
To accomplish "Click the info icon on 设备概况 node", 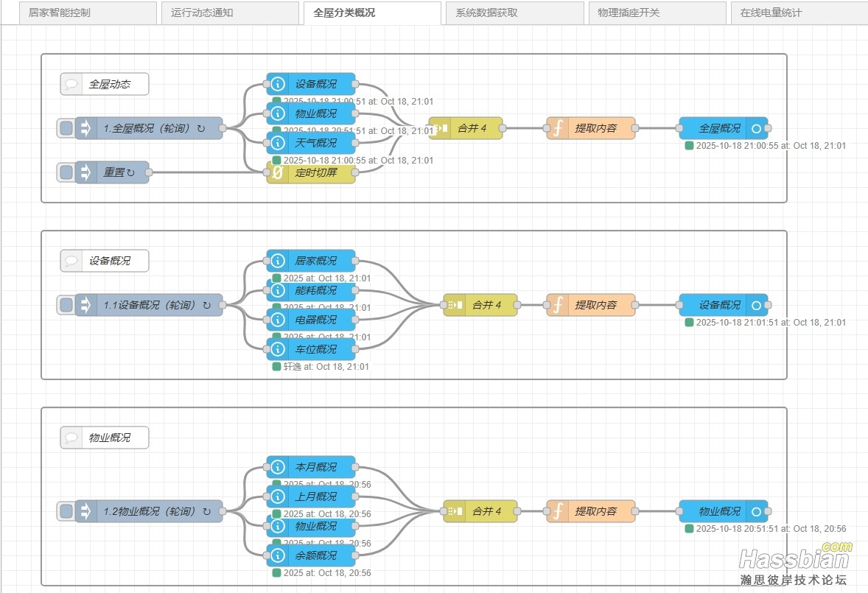I will pos(278,84).
